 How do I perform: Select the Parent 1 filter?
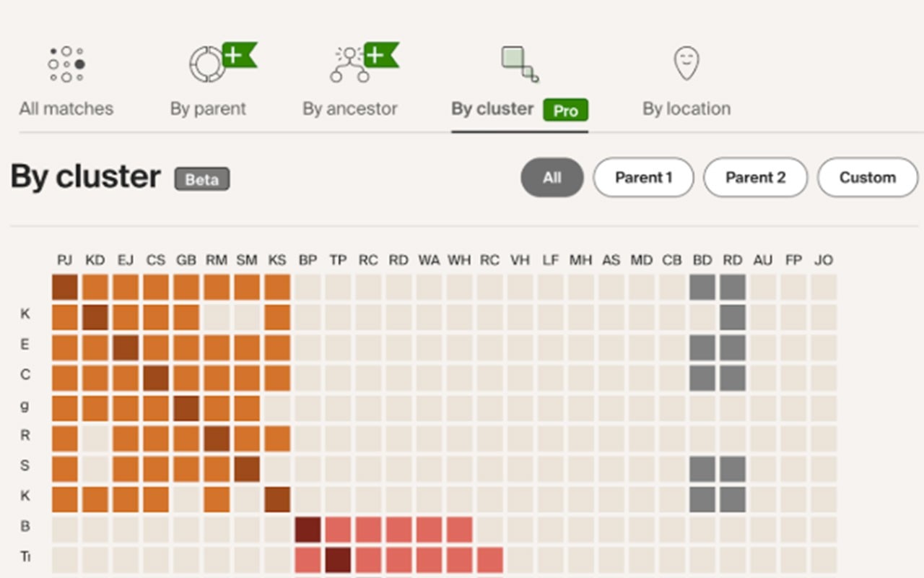pyautogui.click(x=643, y=178)
